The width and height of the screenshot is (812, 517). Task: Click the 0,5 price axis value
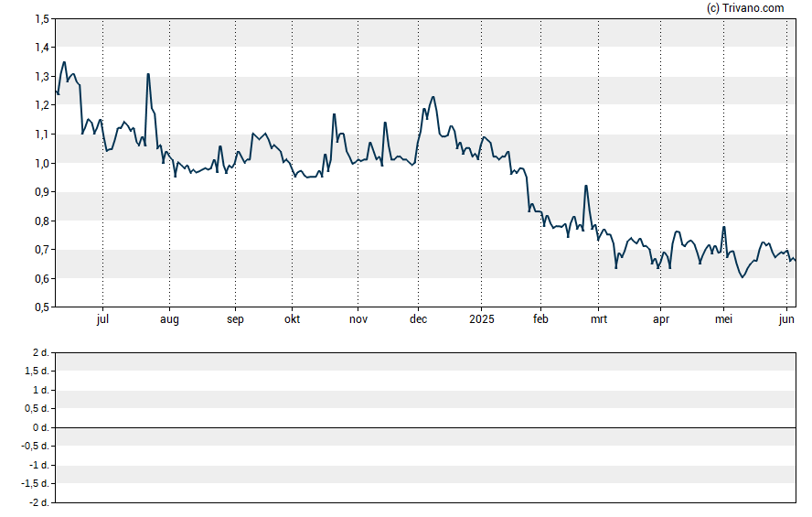(42, 307)
